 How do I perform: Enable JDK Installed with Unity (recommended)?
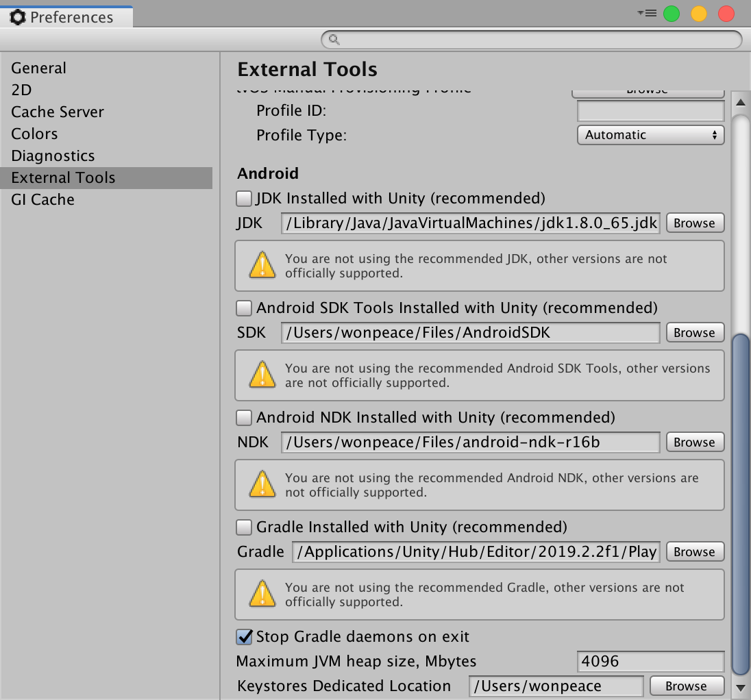point(243,198)
